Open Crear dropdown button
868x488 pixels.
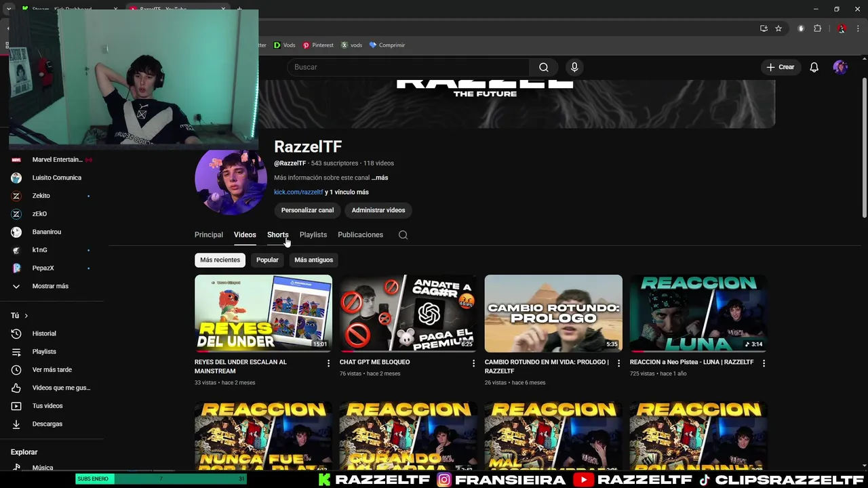(780, 67)
